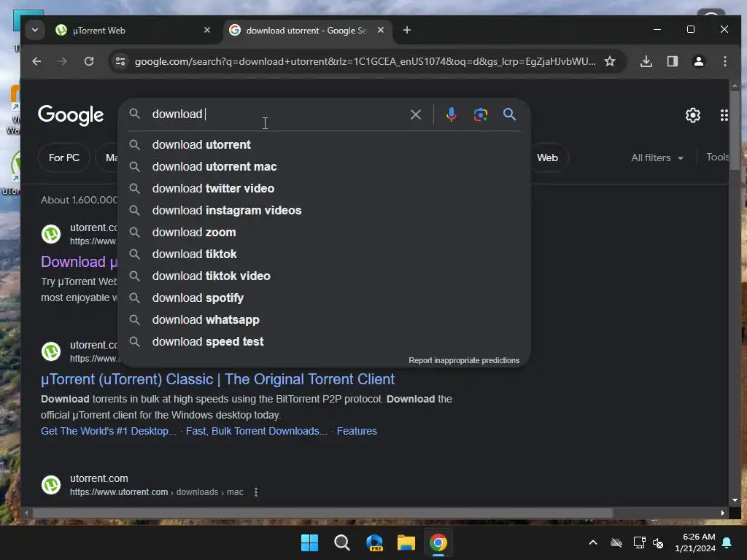Start voice search with microphone icon
This screenshot has width=747, height=560.
click(451, 114)
